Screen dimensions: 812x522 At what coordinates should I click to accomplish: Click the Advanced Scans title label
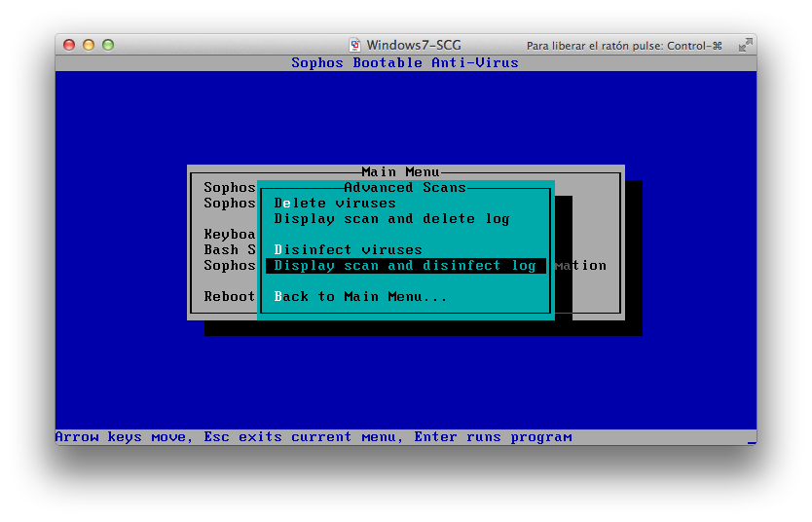point(405,187)
